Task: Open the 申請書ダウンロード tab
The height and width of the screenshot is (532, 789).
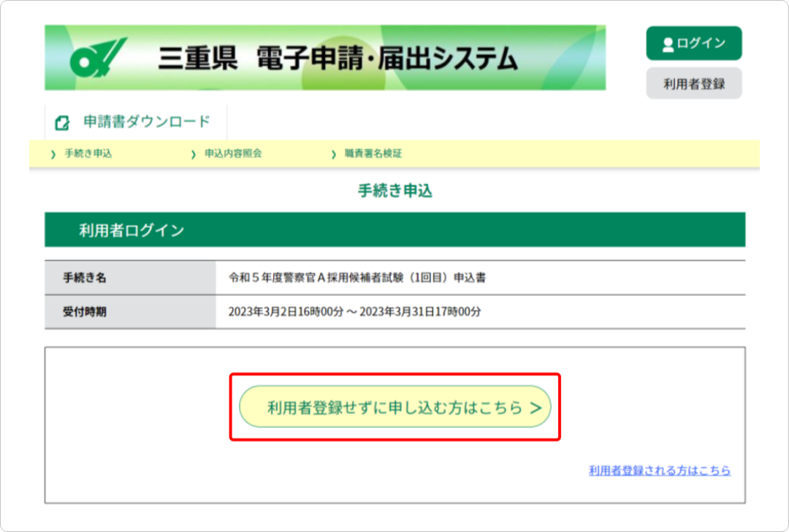Action: [x=146, y=122]
